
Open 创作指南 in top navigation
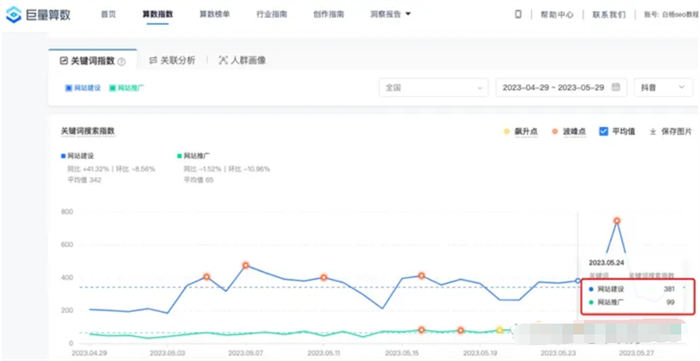point(329,14)
